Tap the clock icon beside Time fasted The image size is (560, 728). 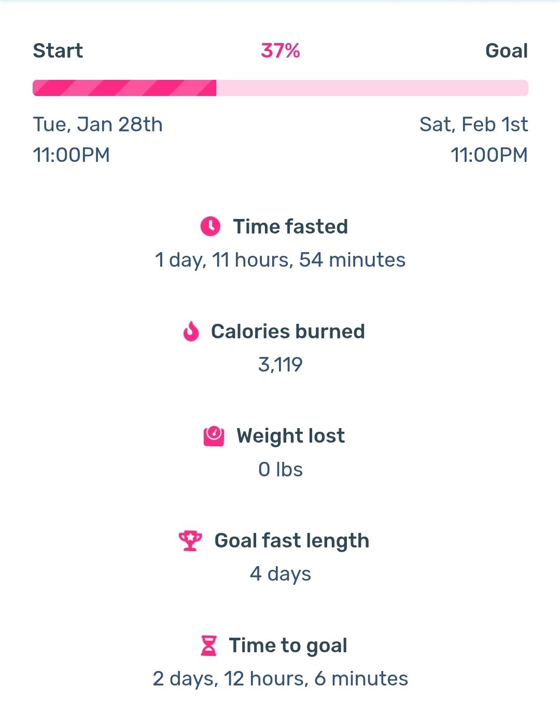(x=211, y=227)
